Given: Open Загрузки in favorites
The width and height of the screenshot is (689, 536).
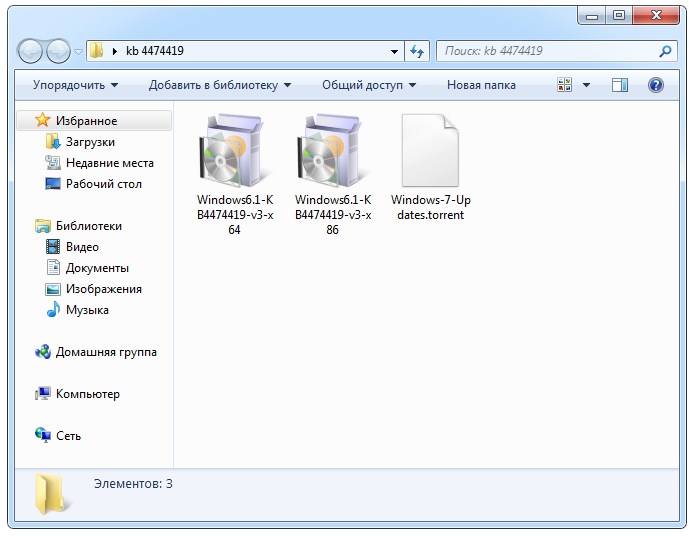Looking at the screenshot, I should pos(90,142).
